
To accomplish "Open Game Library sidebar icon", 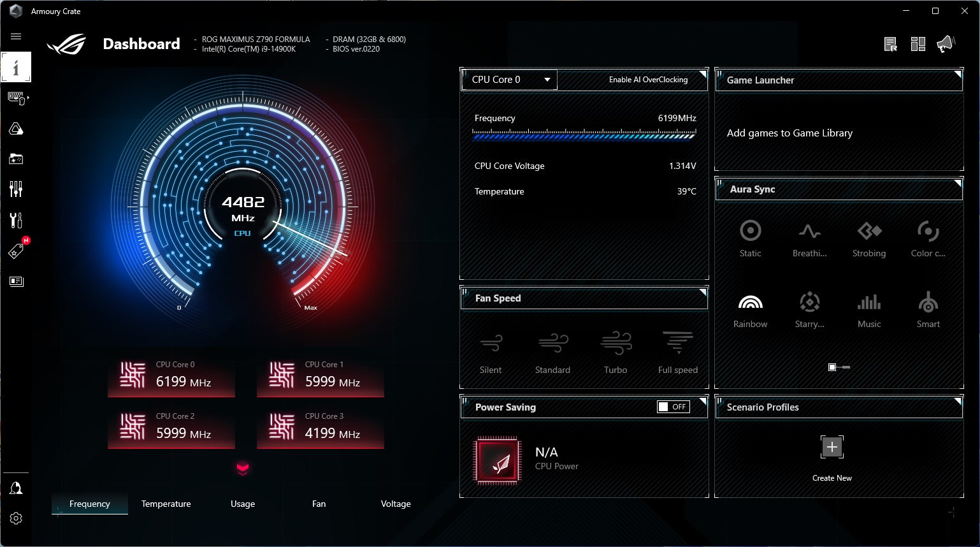I will [16, 159].
